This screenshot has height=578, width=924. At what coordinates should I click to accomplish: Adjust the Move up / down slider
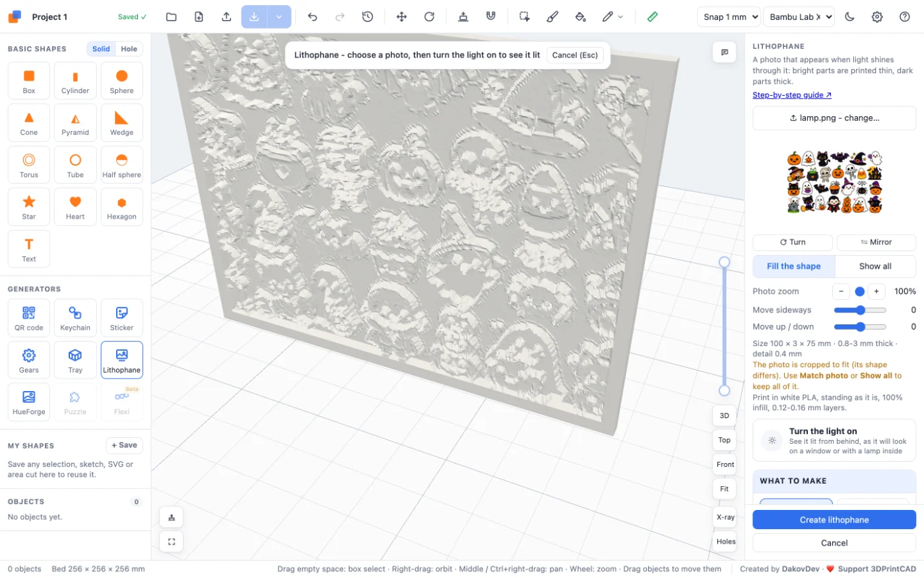coord(860,326)
